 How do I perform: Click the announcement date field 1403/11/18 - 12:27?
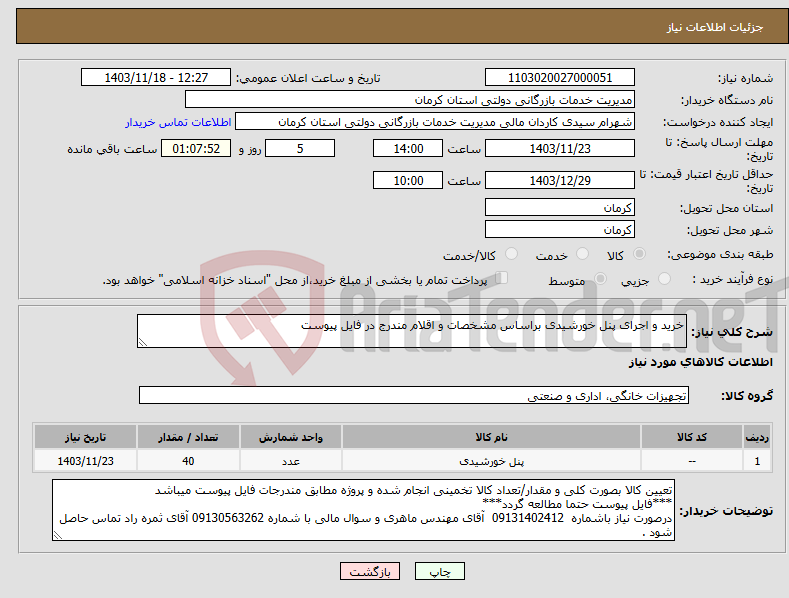156,78
